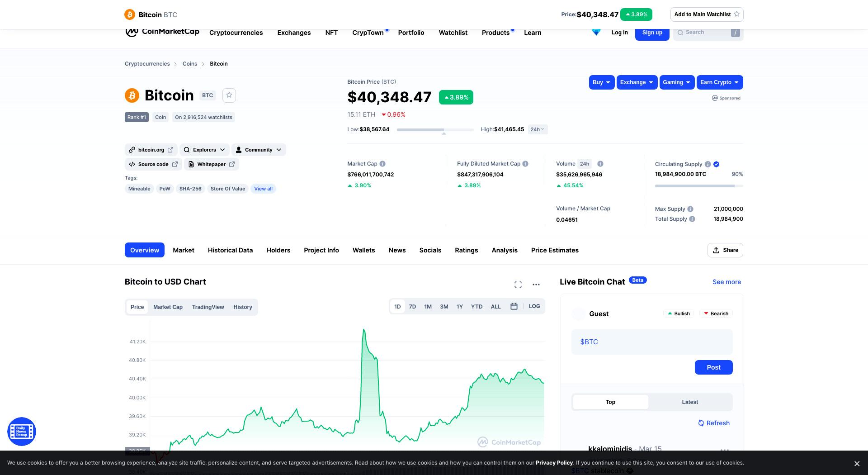Open the Daily News Recap widget
This screenshot has height=475, width=868.
pyautogui.click(x=22, y=432)
